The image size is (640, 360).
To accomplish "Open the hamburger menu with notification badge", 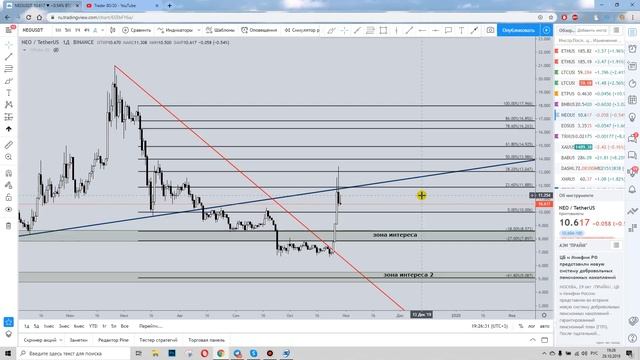I will point(9,30).
